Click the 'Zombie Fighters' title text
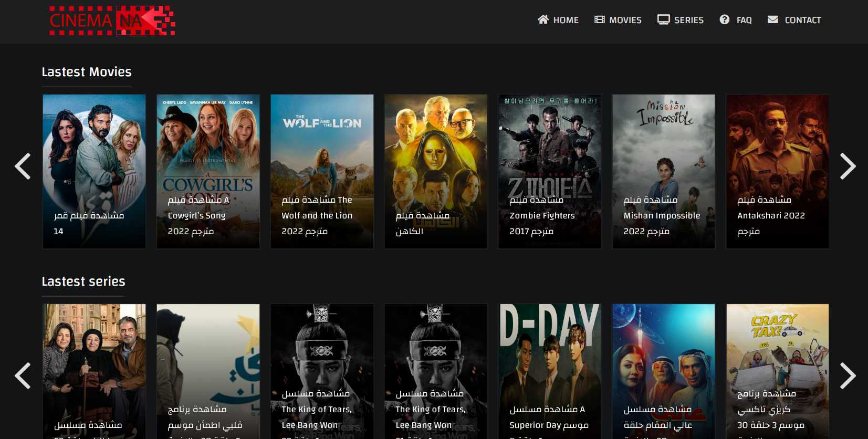The image size is (868, 439). pos(542,215)
